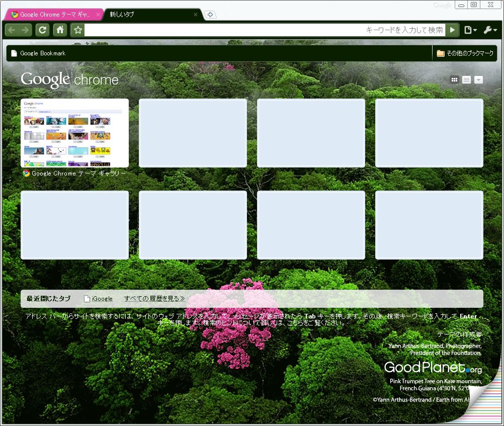This screenshot has width=504, height=426.
Task: Switch to thumbnail grid view
Action: [454, 79]
